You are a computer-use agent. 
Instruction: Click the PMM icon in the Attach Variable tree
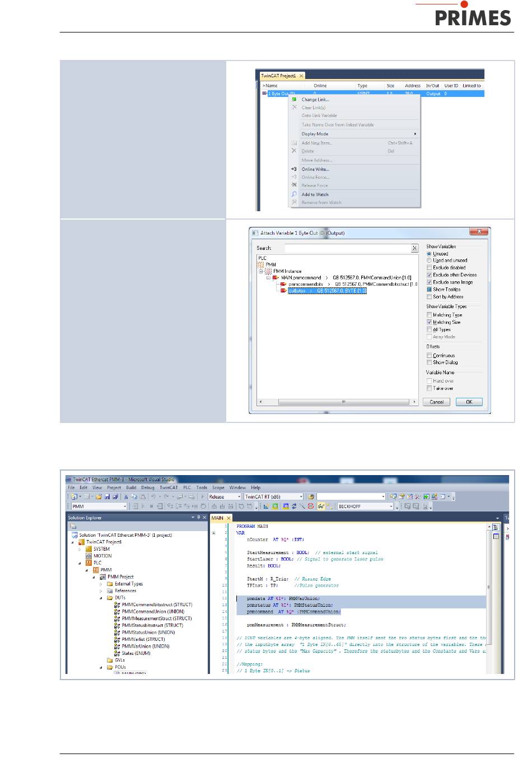pos(261,264)
